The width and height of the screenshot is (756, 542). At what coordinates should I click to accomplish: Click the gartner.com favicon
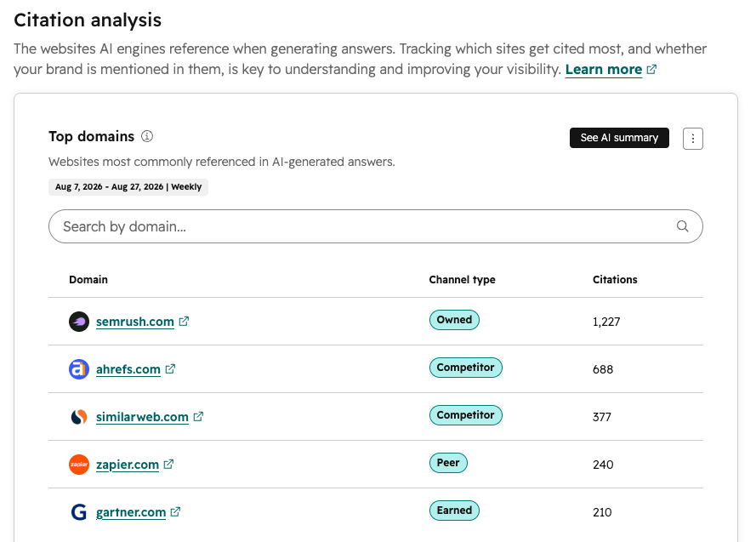(79, 512)
